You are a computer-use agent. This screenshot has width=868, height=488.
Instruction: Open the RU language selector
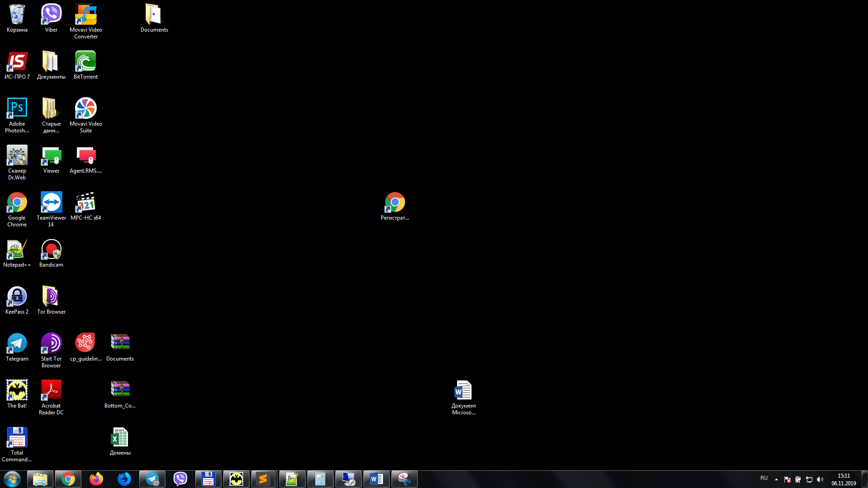(764, 478)
